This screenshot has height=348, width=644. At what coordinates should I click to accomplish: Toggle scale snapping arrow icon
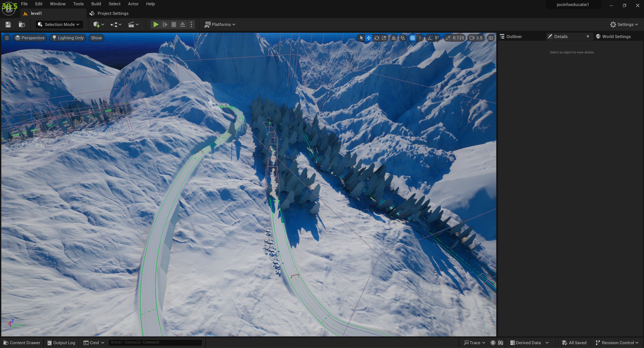tap(448, 38)
